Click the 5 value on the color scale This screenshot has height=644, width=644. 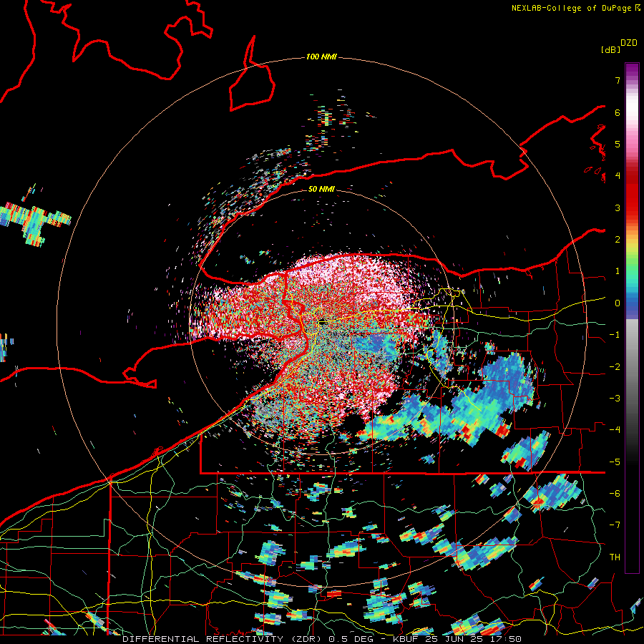coord(618,144)
